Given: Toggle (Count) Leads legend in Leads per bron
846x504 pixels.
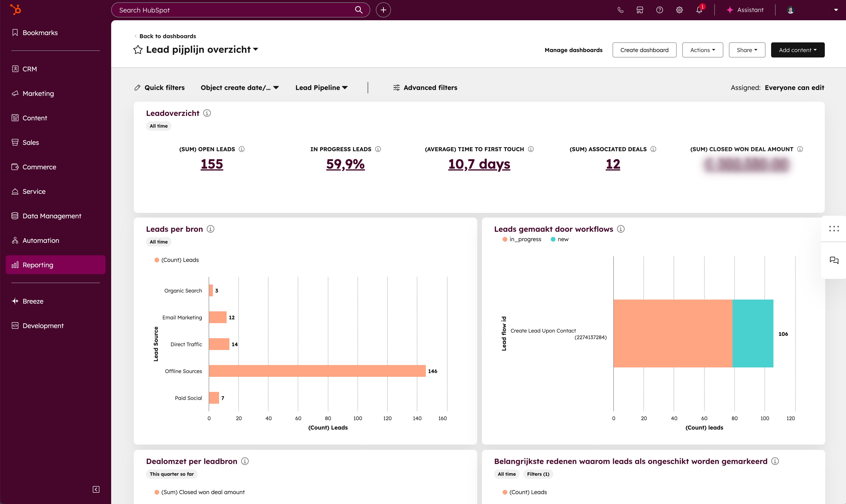Looking at the screenshot, I should [177, 260].
